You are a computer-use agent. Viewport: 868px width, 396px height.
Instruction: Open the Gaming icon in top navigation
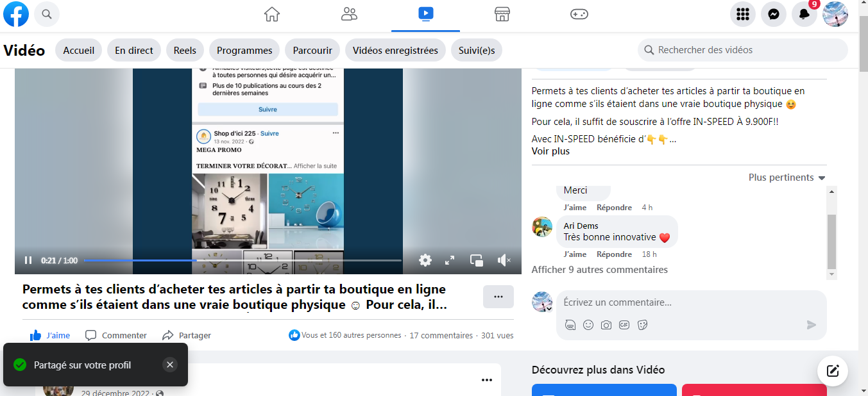click(x=579, y=14)
